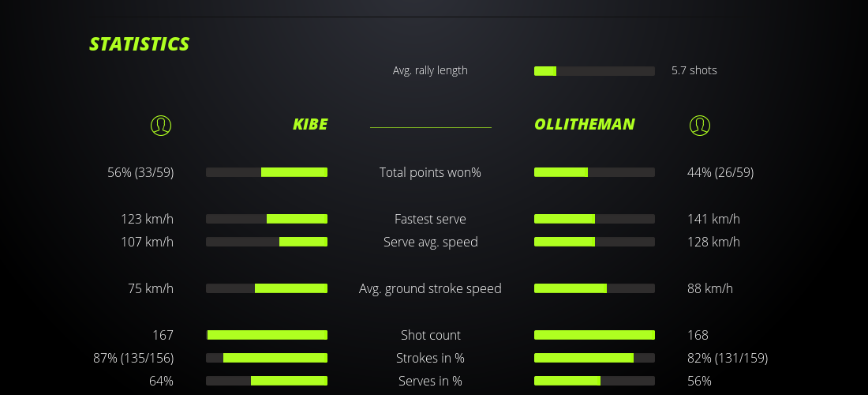
Task: Click the OLLITHEMAN player name
Action: (584, 125)
